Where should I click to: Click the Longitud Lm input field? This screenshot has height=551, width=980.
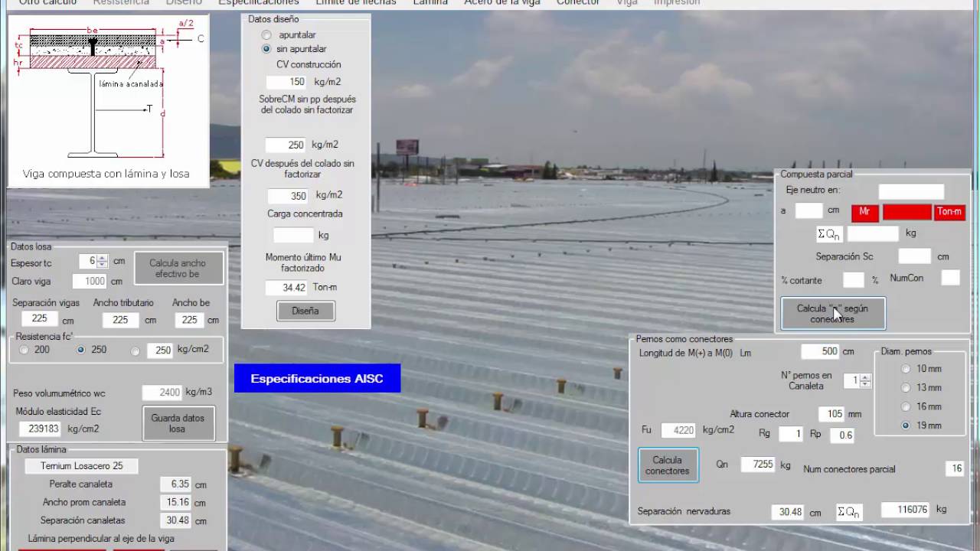pyautogui.click(x=821, y=351)
